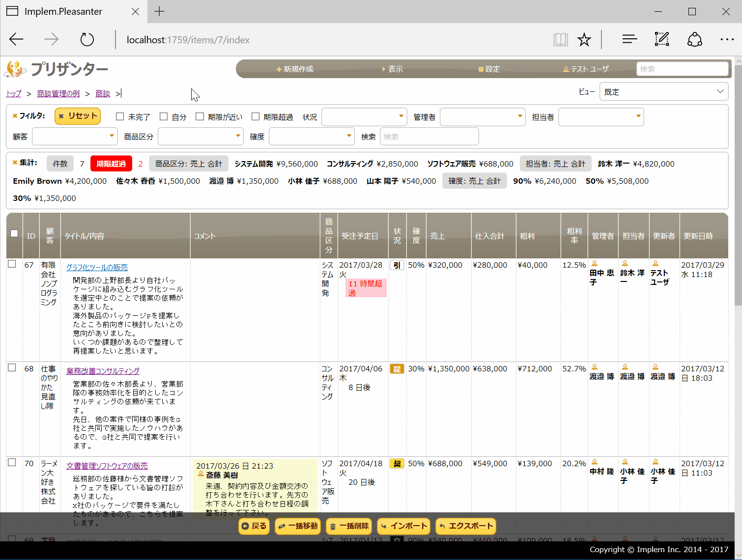The width and height of the screenshot is (742, 560).
Task: Reload the page with the refresh icon
Action: [87, 39]
